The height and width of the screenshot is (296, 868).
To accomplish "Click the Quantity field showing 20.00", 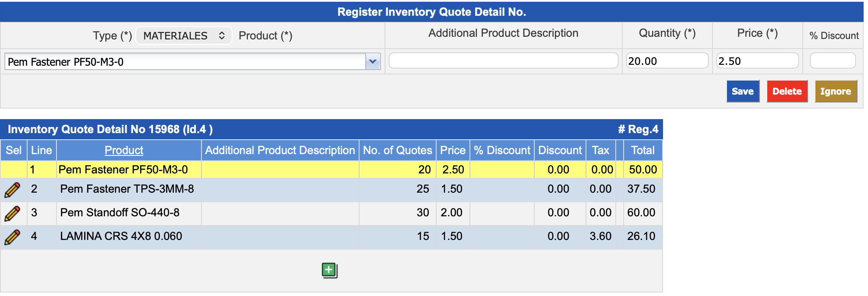I will click(666, 61).
